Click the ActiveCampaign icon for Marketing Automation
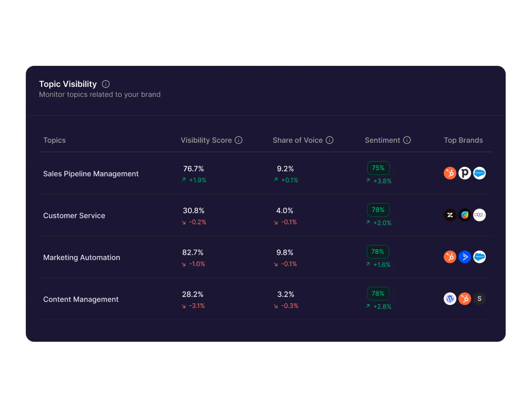Screen dimensions: 532x406 [x=465, y=257]
